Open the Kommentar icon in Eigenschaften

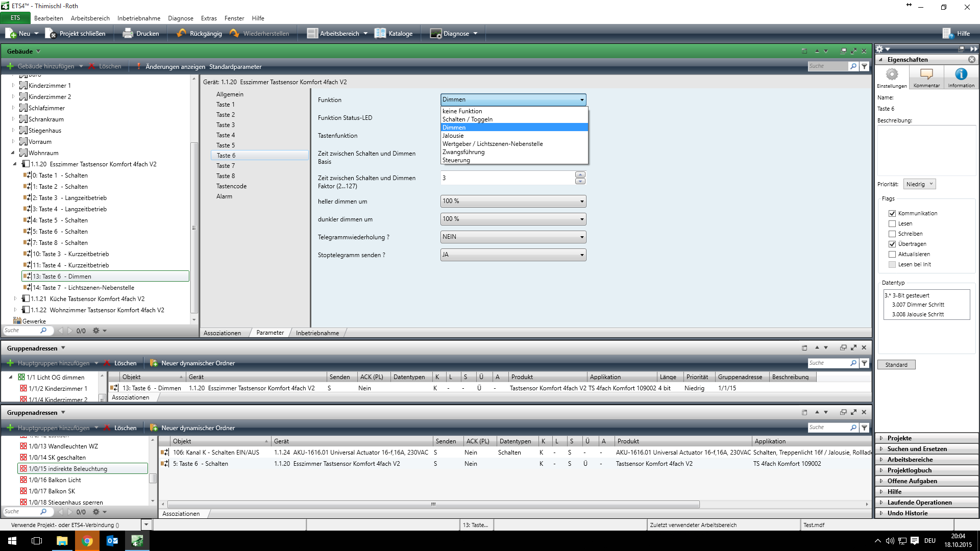tap(926, 74)
